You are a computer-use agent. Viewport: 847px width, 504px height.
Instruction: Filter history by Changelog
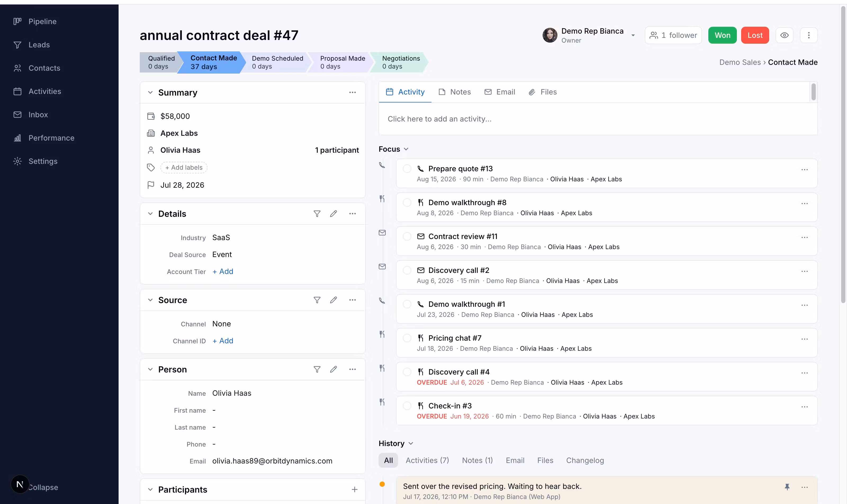pyautogui.click(x=585, y=461)
